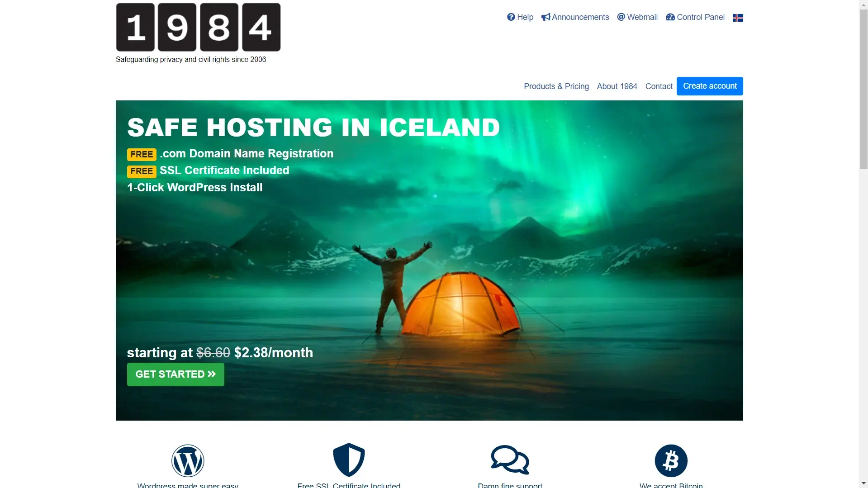Click the Bitcoin logo icon
The width and height of the screenshot is (868, 488).
(x=671, y=460)
